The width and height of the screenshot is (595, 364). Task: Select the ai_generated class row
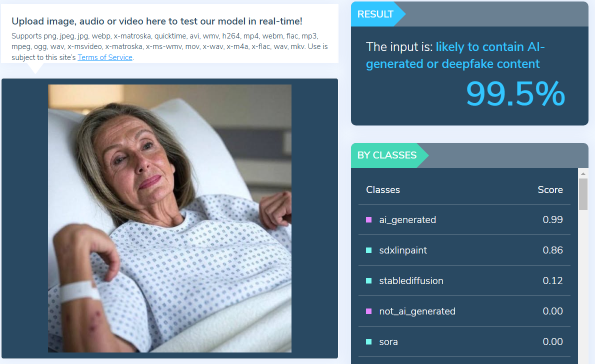pos(464,220)
